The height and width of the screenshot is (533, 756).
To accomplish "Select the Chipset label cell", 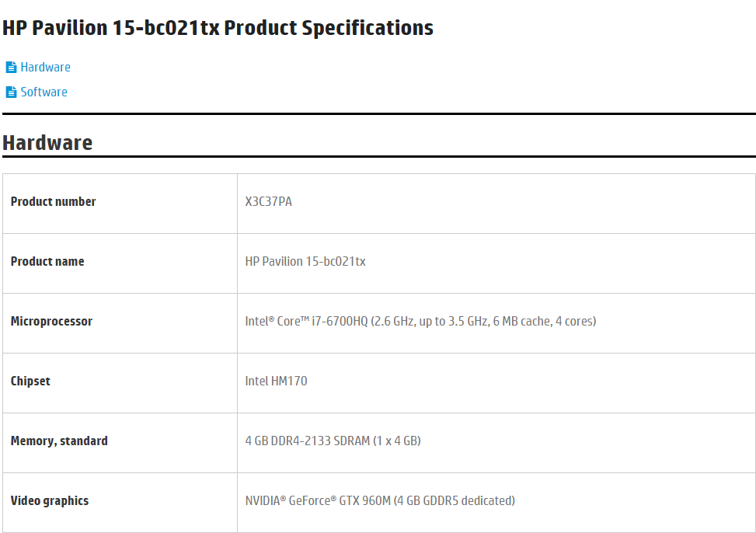I will click(x=120, y=383).
